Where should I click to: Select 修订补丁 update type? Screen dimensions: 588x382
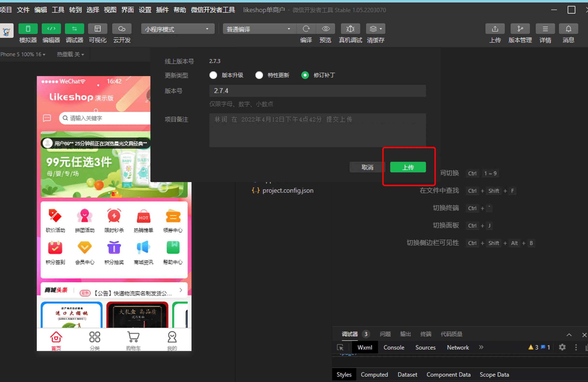click(x=305, y=75)
